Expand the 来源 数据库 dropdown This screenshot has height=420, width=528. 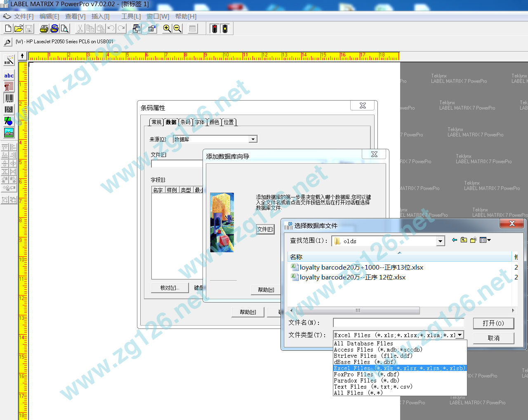point(253,139)
